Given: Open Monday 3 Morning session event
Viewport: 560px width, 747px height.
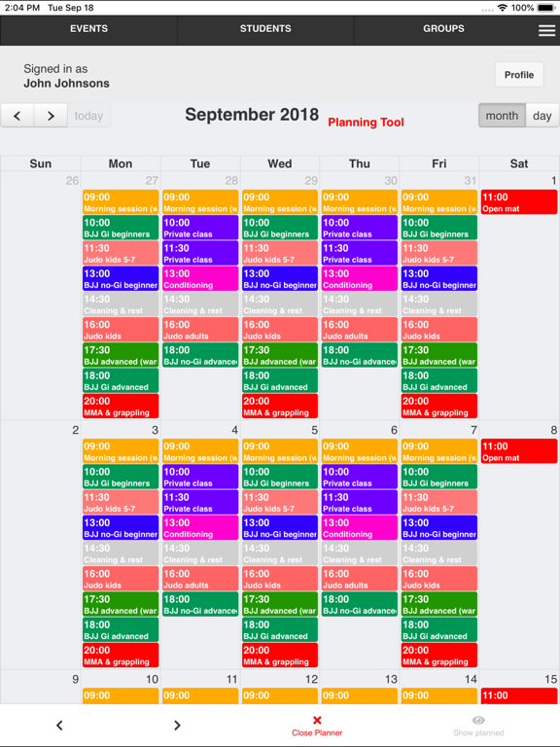Looking at the screenshot, I should (121, 451).
